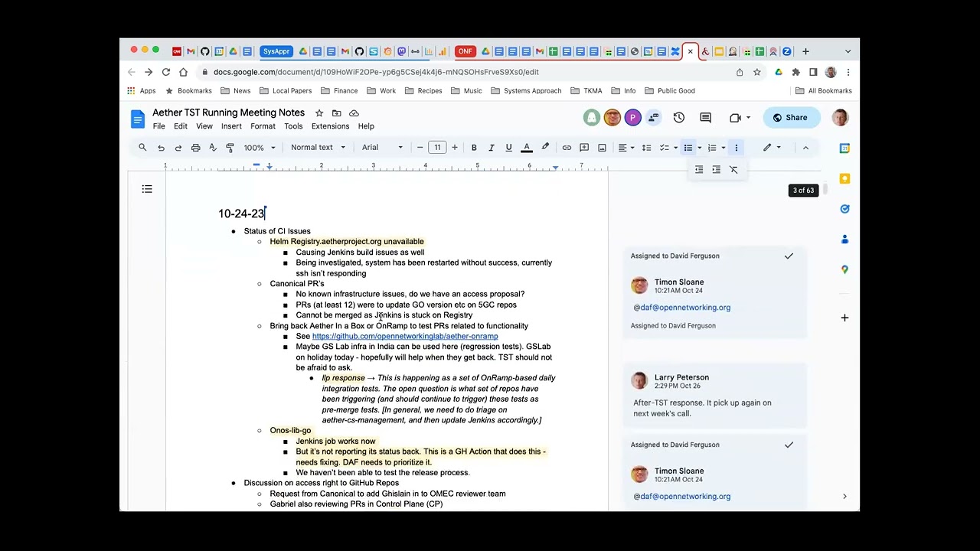980x551 pixels.
Task: Show document outline
Action: tap(147, 189)
